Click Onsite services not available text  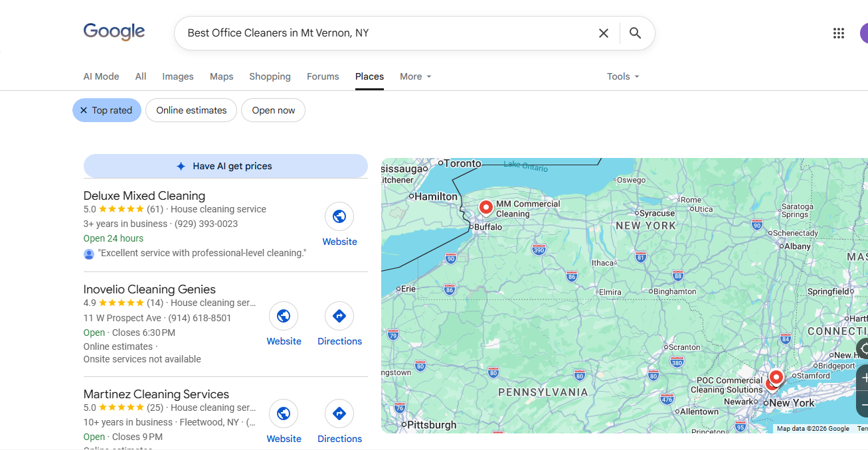click(142, 359)
